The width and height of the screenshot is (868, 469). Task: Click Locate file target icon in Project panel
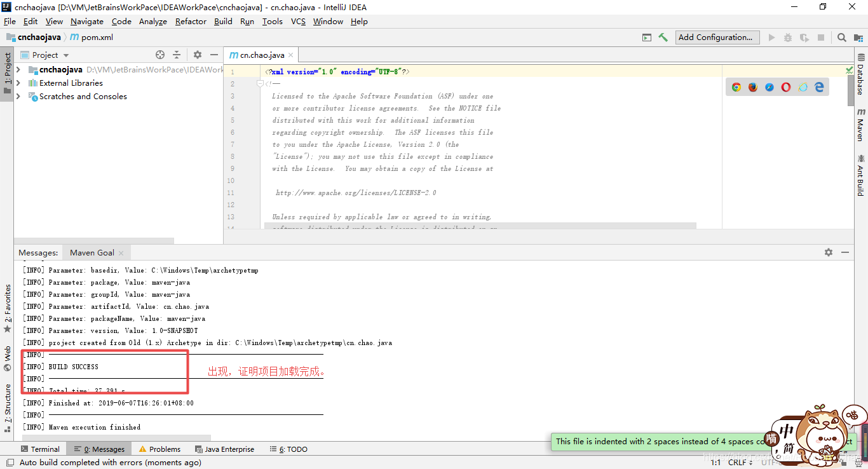tap(160, 55)
